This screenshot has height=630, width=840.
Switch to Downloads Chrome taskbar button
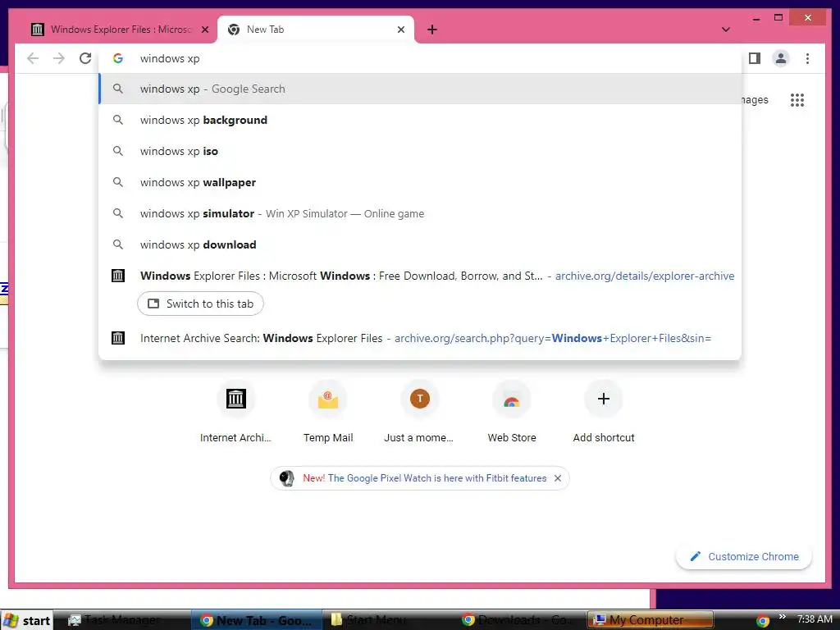pos(521,620)
